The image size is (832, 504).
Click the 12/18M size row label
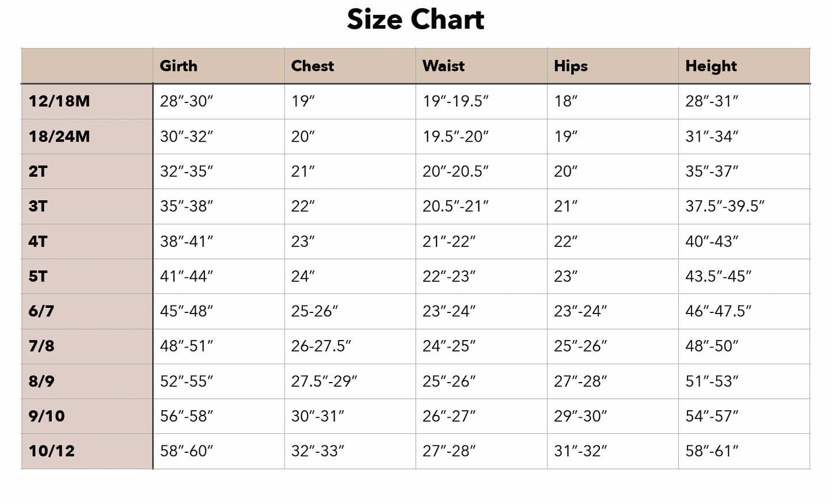coord(59,101)
